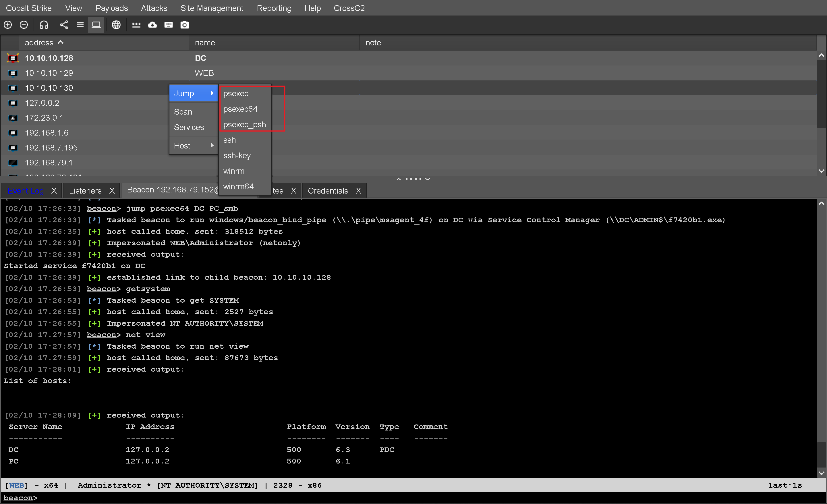Select the 192.168.7.195 target row
Image resolution: width=827 pixels, height=504 pixels.
(x=51, y=148)
